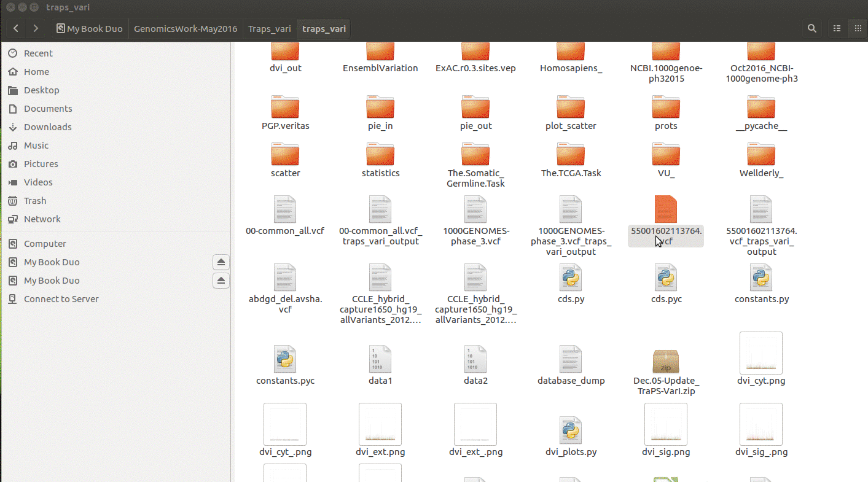Select the constants.pyc file

[285, 365]
